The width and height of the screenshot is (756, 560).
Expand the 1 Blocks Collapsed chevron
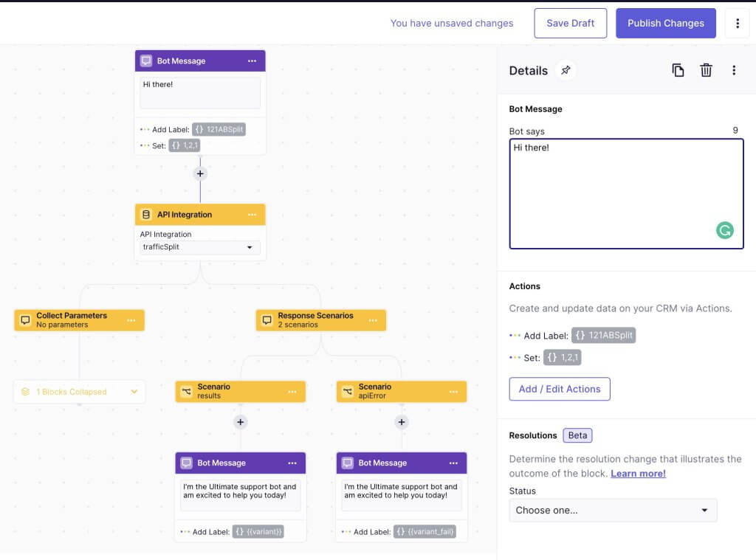(x=134, y=392)
